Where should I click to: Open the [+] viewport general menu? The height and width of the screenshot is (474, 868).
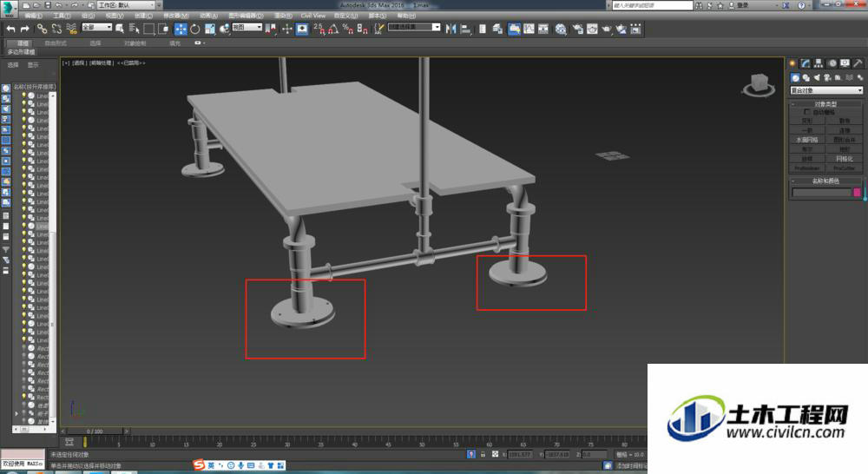[67, 63]
